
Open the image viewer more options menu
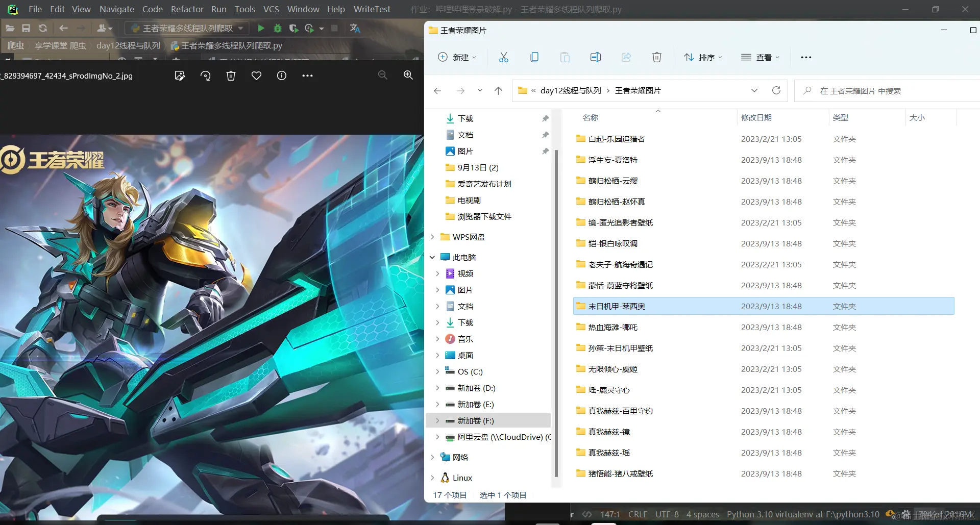[x=307, y=76]
